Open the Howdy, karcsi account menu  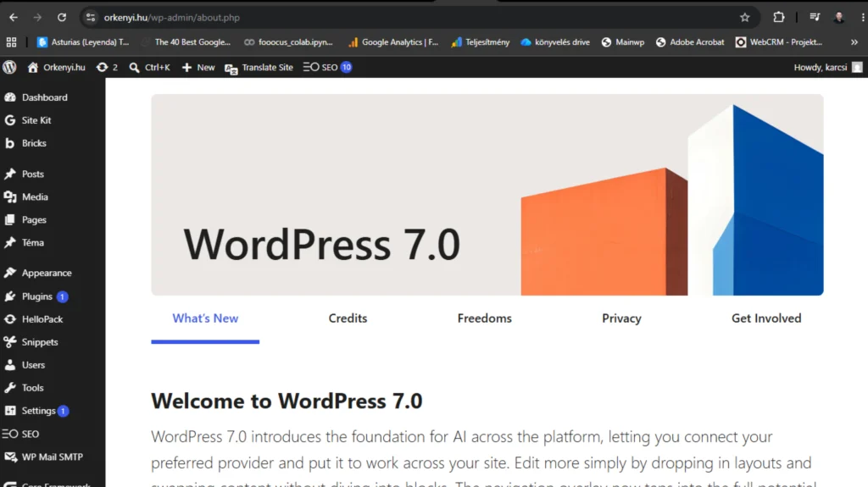tap(828, 67)
